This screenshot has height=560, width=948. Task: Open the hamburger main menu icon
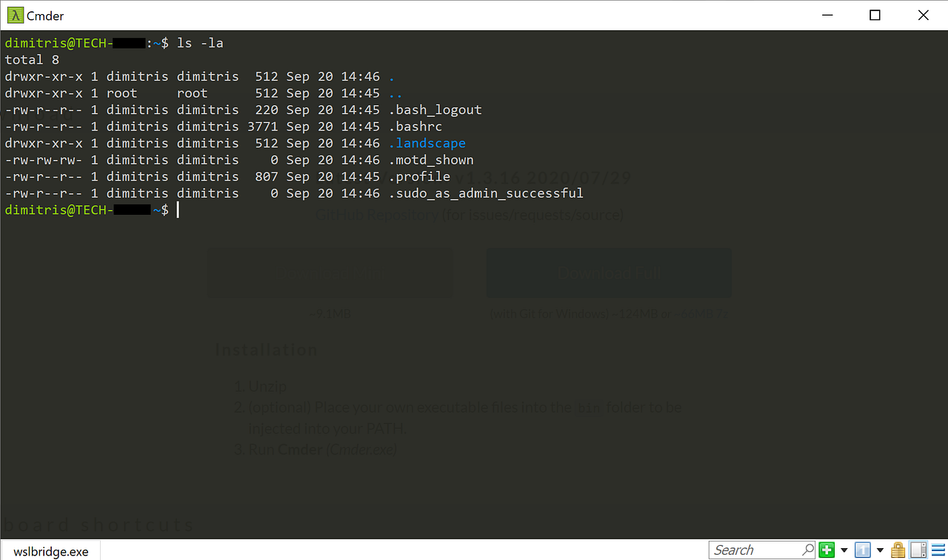938,550
